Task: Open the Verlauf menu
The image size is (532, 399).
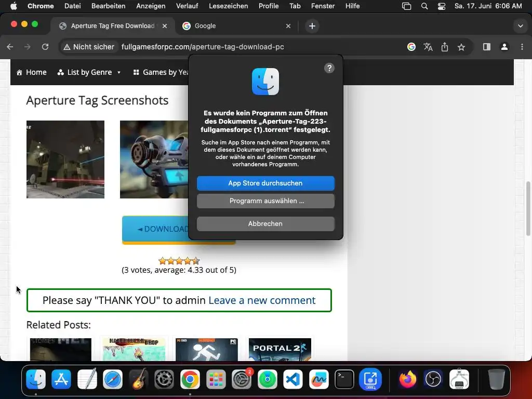Action: [187, 6]
